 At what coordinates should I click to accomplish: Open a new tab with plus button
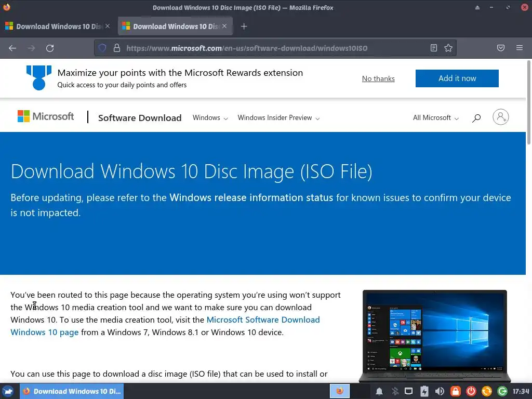pos(244,26)
